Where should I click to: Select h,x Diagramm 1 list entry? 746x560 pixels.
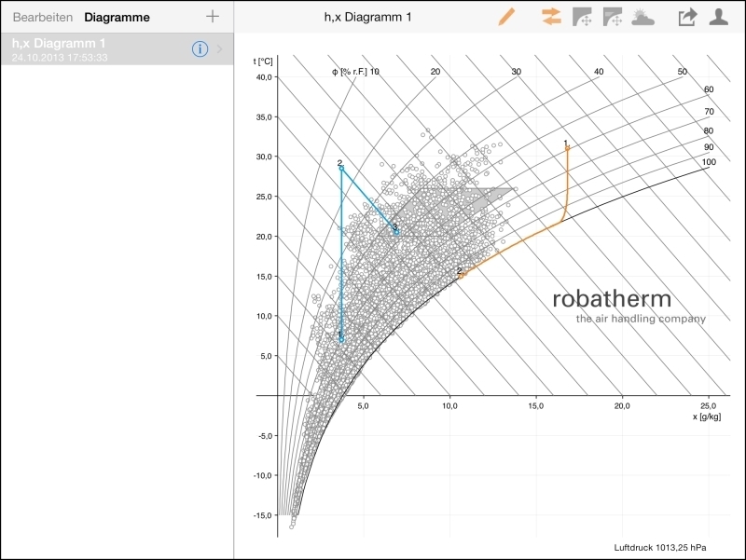[x=117, y=49]
